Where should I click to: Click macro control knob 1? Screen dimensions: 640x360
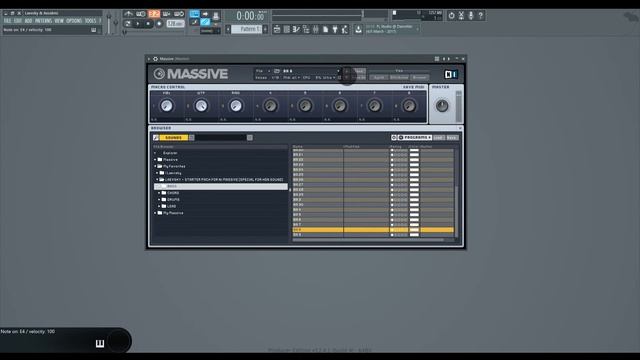pyautogui.click(x=167, y=106)
